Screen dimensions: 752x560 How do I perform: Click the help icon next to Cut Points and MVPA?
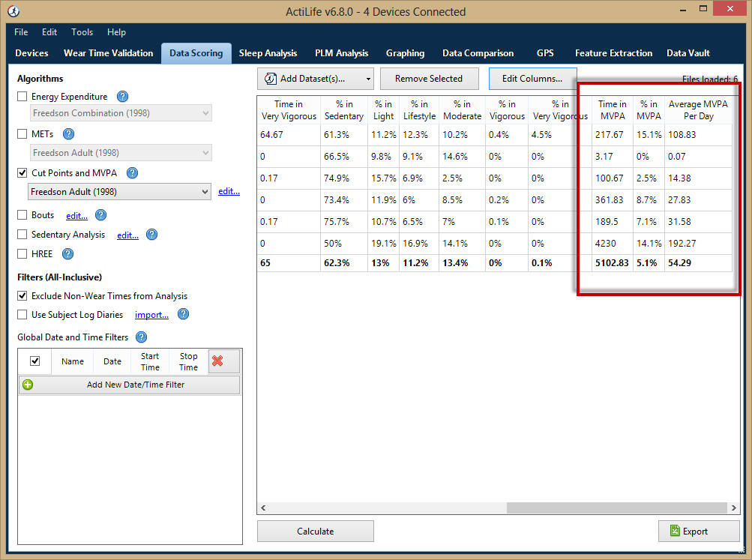coord(130,172)
